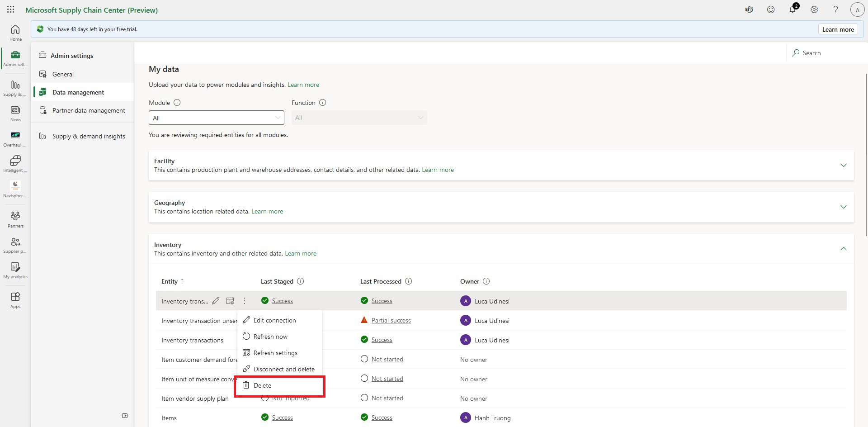Expand the Facility section
Viewport: 868px width, 427px height.
pyautogui.click(x=843, y=165)
